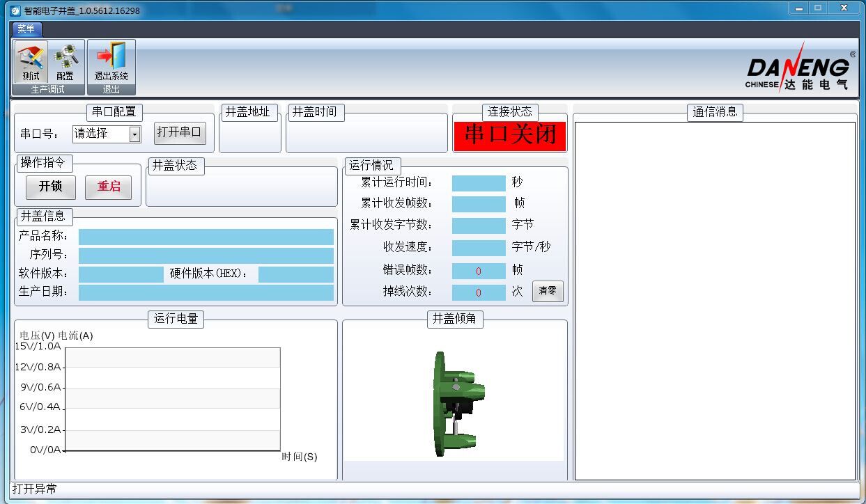This screenshot has width=866, height=504.
Task: Click the 退出系统 exit icon
Action: (111, 63)
